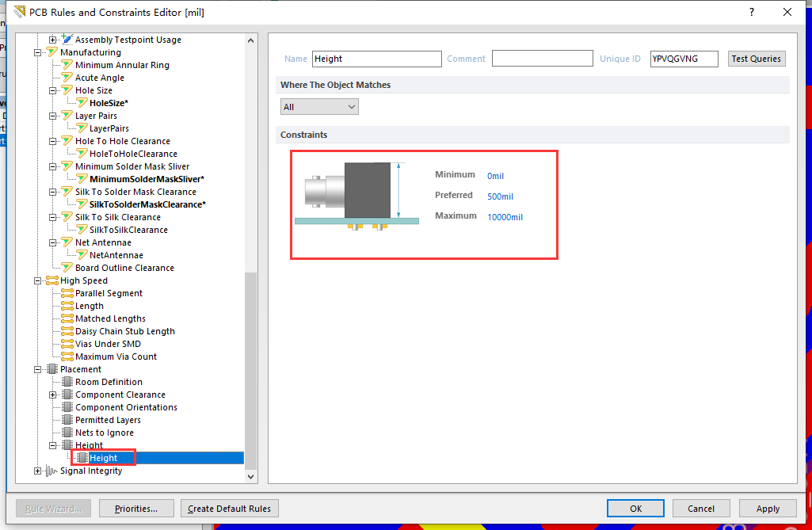The height and width of the screenshot is (530, 812).
Task: Apply the rule changes
Action: [768, 509]
